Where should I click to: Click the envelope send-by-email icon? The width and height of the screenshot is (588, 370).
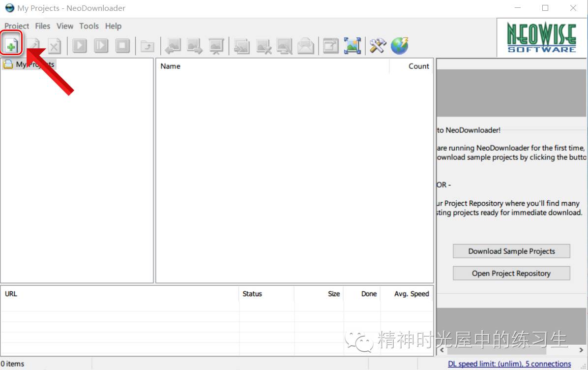305,46
